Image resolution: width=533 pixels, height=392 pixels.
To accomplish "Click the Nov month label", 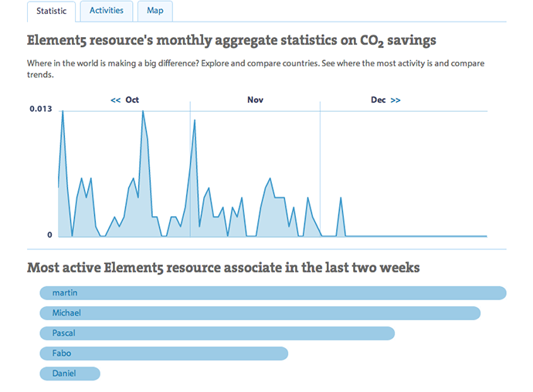I will (x=255, y=100).
